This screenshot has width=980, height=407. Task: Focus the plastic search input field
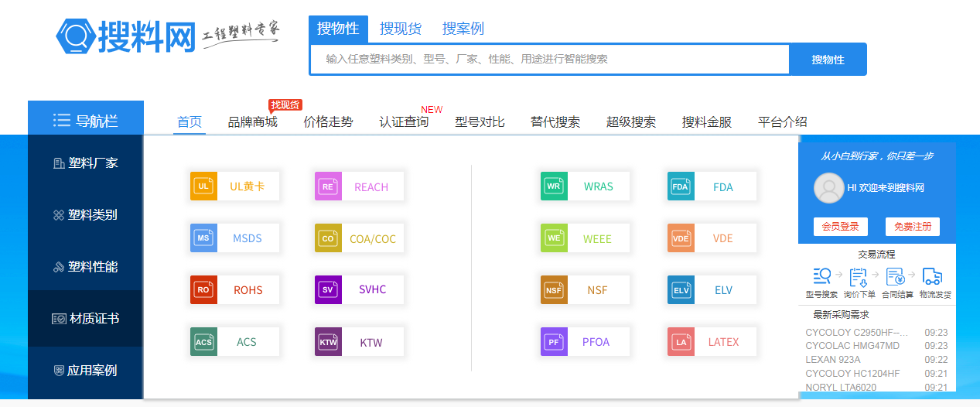549,59
